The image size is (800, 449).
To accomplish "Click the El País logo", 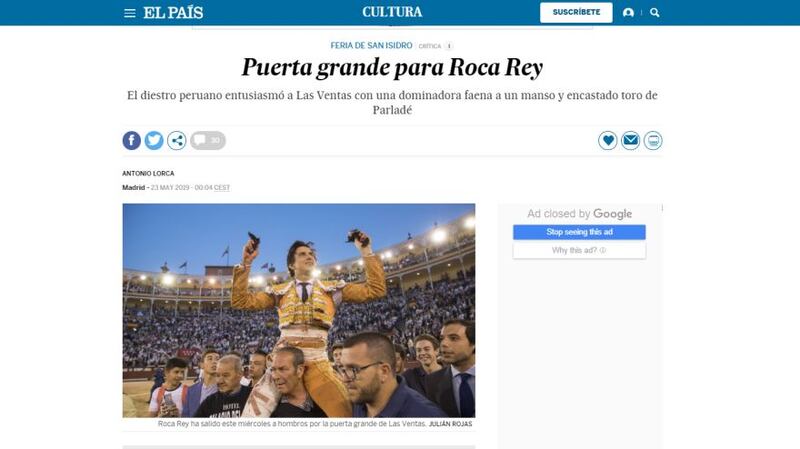I will click(x=173, y=13).
